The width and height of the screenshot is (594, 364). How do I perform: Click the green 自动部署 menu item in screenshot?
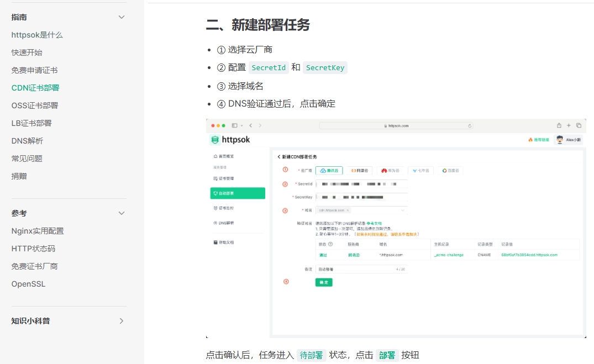click(x=238, y=193)
